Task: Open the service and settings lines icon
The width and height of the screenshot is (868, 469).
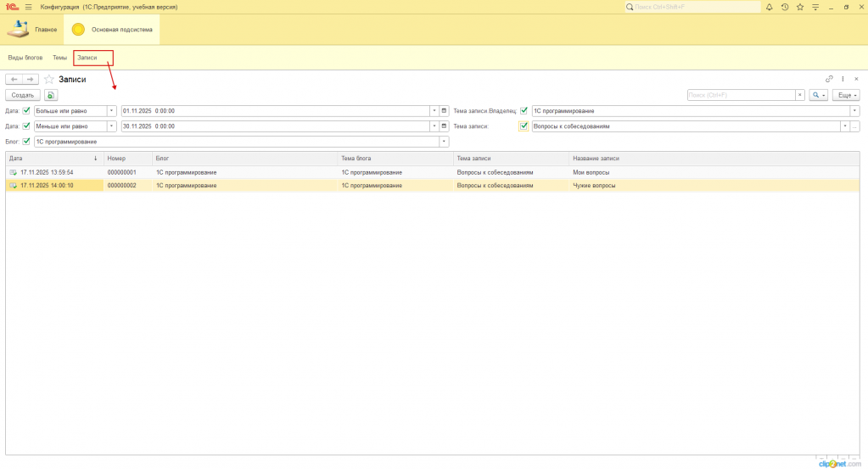Action: (815, 7)
